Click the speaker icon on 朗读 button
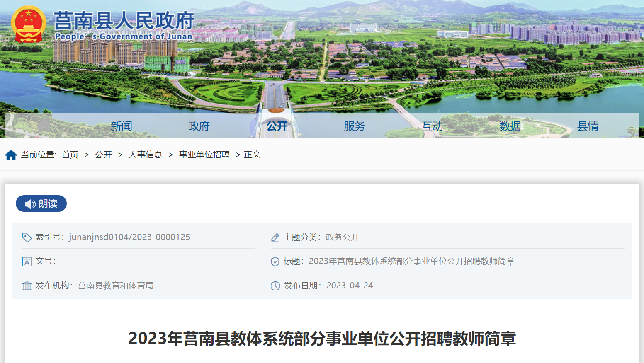 pos(30,204)
